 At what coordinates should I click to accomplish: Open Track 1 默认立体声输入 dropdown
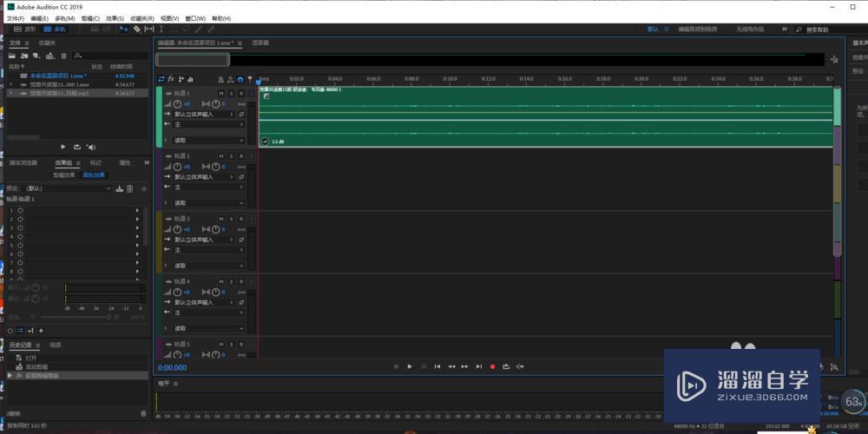pos(204,114)
